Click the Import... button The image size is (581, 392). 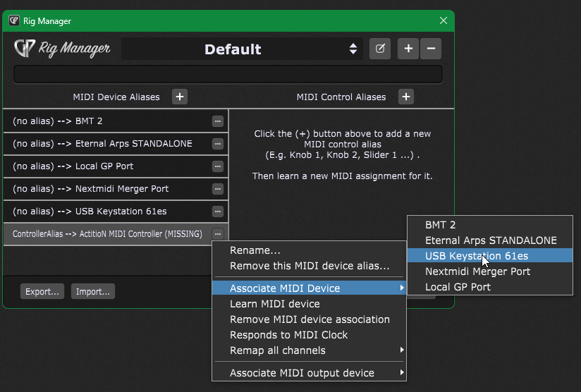click(92, 291)
